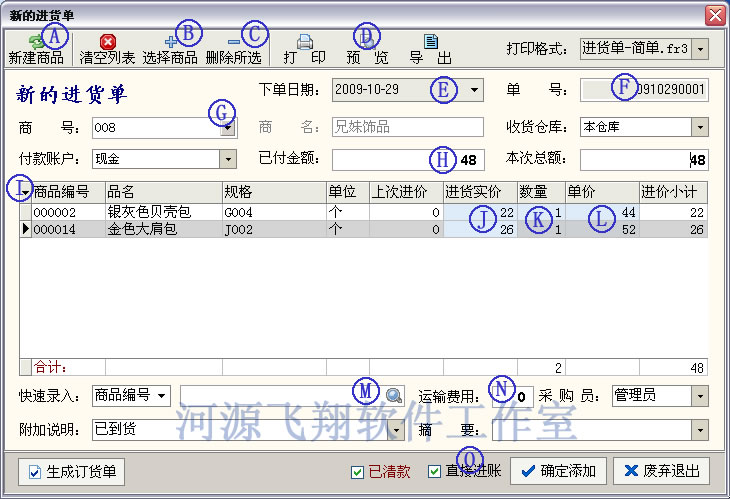The width and height of the screenshot is (730, 499).
Task: Click the 清空列表 red icon
Action: click(x=107, y=41)
